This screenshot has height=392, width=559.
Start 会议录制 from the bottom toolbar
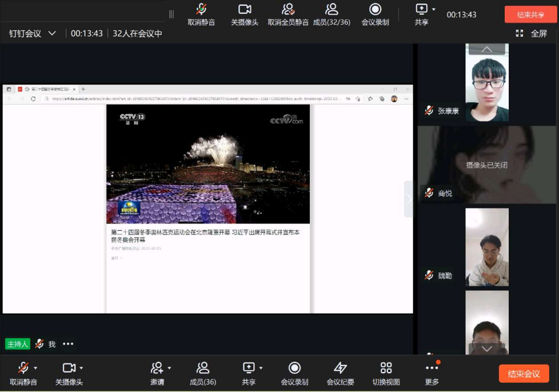pyautogui.click(x=294, y=373)
